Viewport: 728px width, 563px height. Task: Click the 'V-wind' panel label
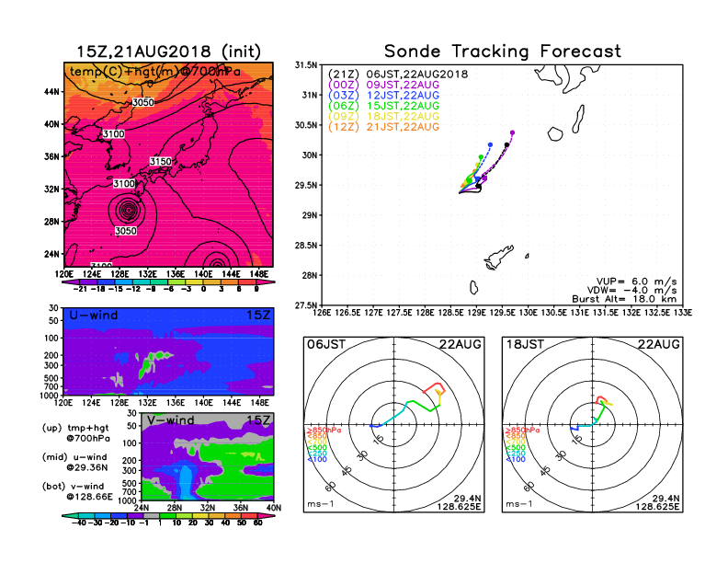171,420
